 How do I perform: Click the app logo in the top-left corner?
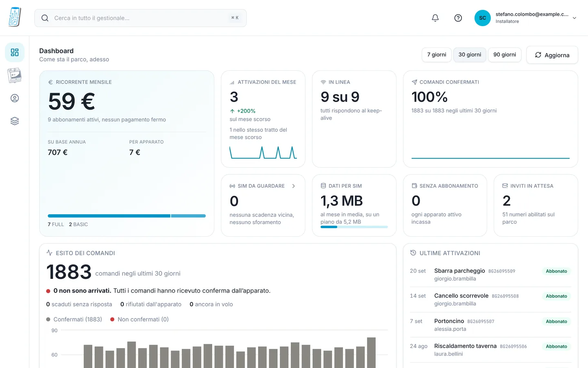point(15,17)
